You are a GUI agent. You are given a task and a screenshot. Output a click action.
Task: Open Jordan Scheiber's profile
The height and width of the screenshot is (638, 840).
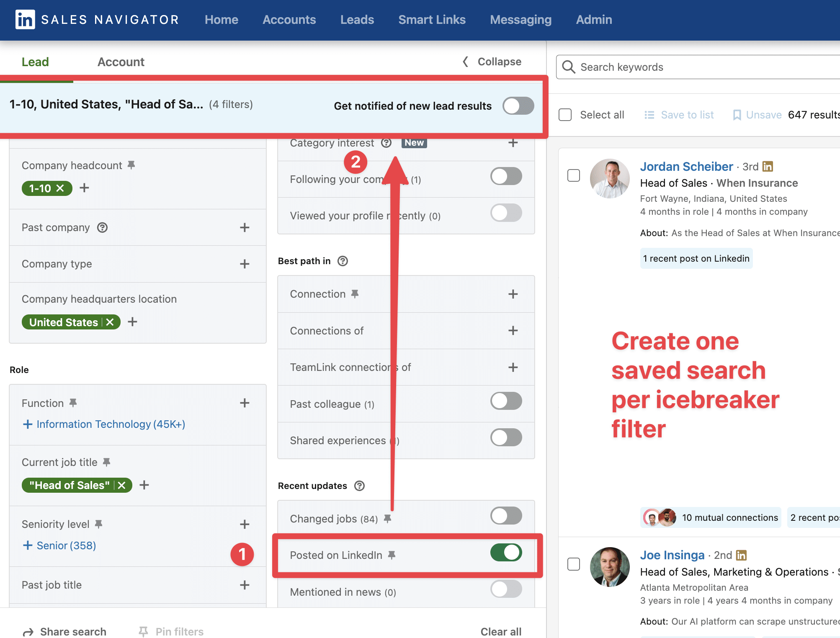point(686,166)
